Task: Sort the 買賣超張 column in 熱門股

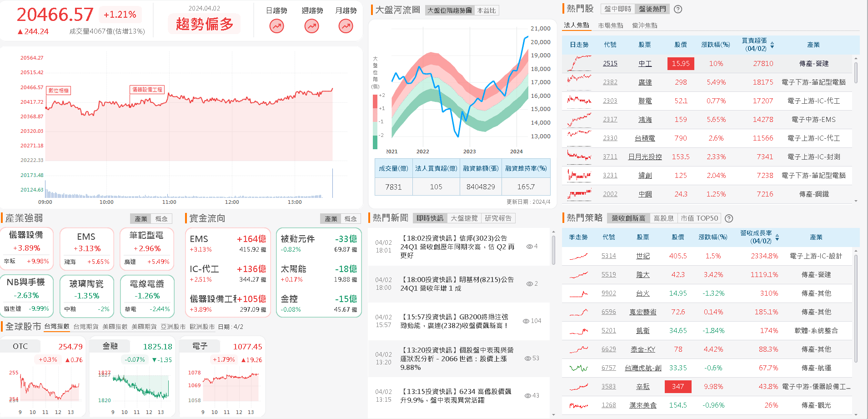Action: [772, 45]
